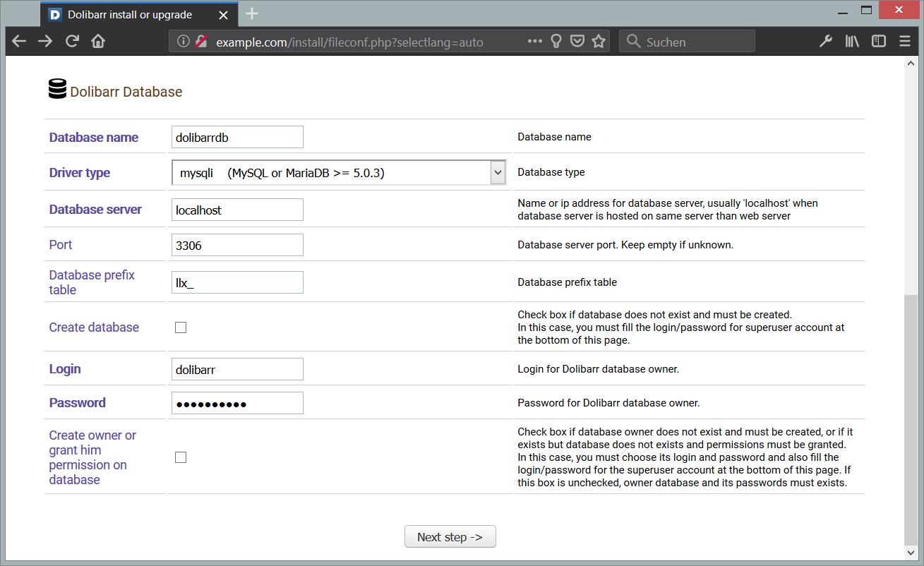
Task: Click the Password input field
Action: click(x=237, y=403)
